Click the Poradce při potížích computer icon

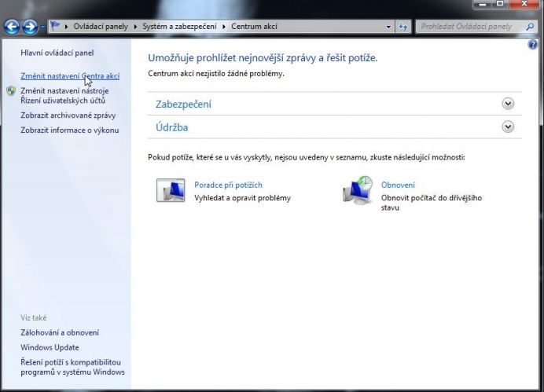click(171, 190)
